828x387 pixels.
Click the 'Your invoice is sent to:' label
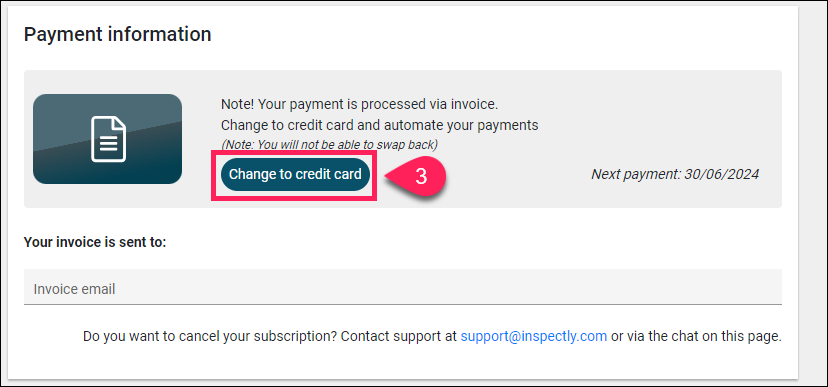click(x=95, y=242)
